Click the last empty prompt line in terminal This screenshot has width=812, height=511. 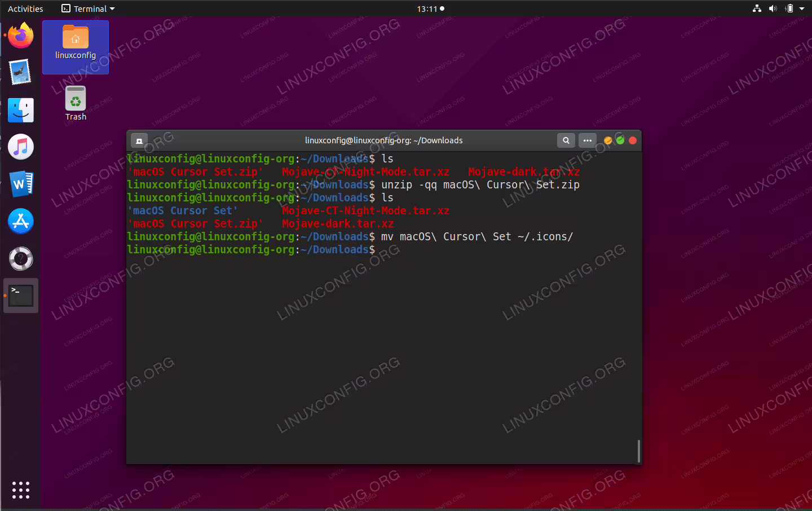click(x=251, y=250)
